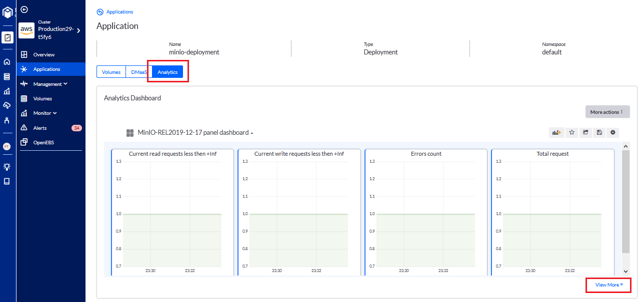Click the Current write requests panel title
Viewport: 644px width, 302px height.
(x=299, y=154)
